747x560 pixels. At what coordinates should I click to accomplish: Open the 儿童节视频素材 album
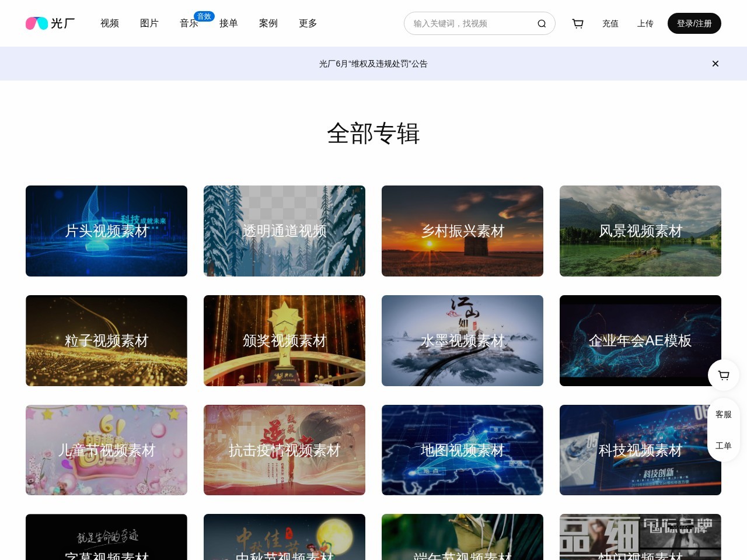point(106,450)
